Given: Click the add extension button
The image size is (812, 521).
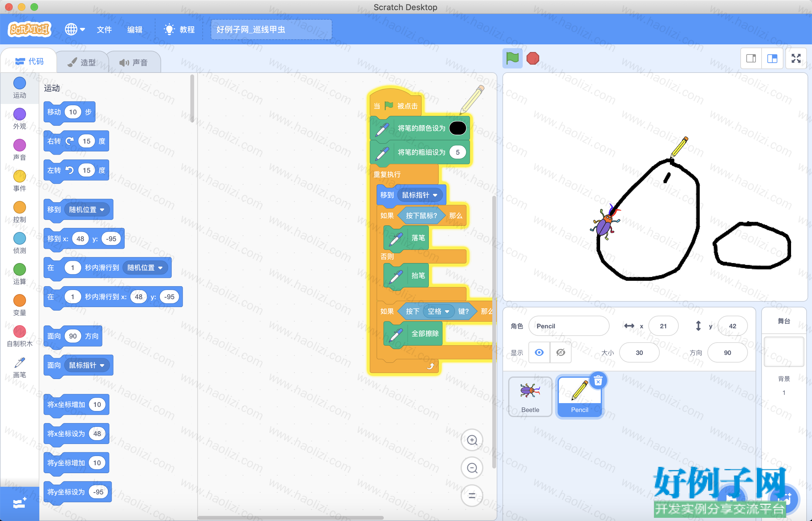Looking at the screenshot, I should pos(19,503).
